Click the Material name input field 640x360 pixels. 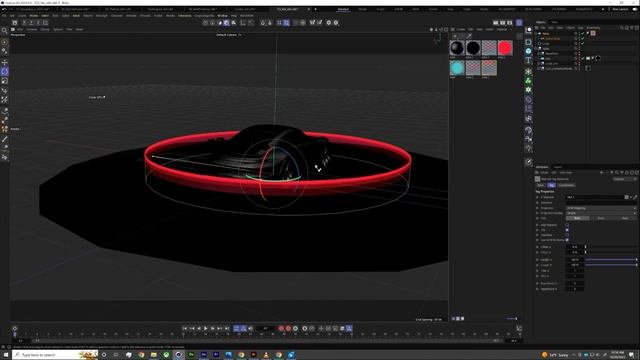595,197
